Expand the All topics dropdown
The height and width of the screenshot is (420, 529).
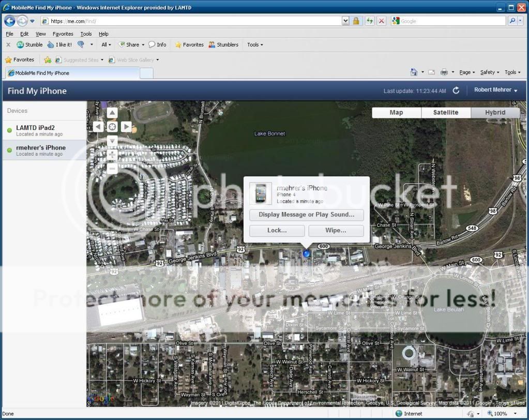pyautogui.click(x=107, y=44)
